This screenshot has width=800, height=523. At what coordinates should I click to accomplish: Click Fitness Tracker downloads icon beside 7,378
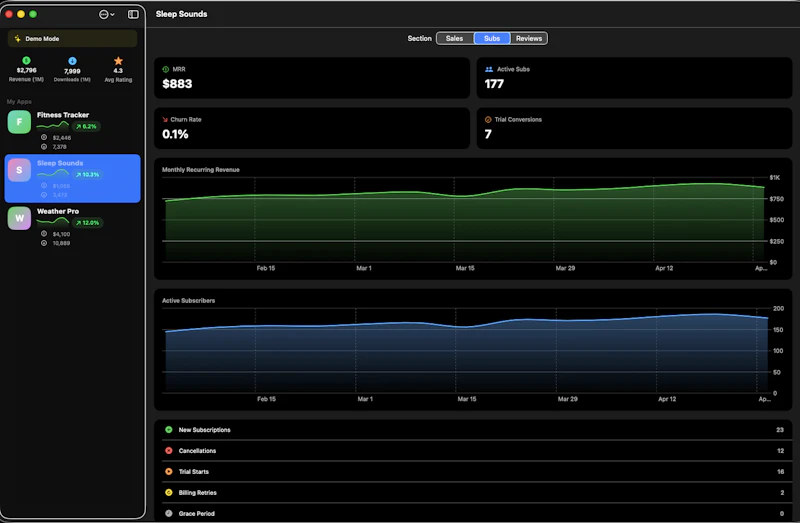coord(44,146)
